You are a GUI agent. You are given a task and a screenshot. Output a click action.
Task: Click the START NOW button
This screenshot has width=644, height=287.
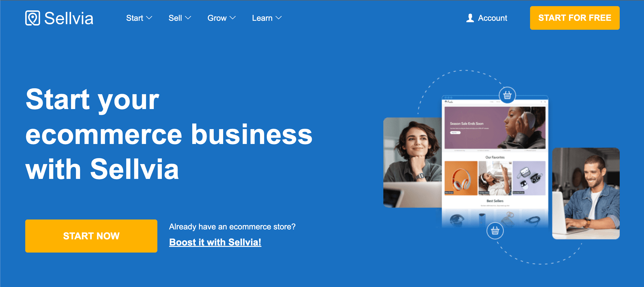point(91,236)
